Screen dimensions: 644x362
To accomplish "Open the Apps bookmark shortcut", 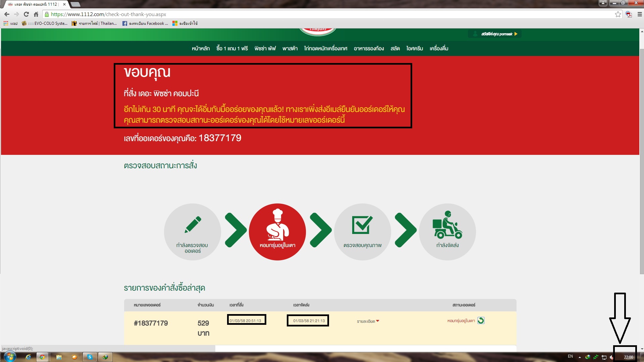I will (x=10, y=23).
